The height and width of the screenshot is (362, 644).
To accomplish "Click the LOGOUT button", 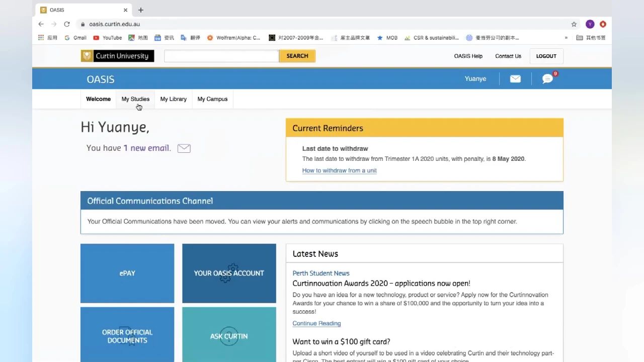I will click(x=546, y=56).
